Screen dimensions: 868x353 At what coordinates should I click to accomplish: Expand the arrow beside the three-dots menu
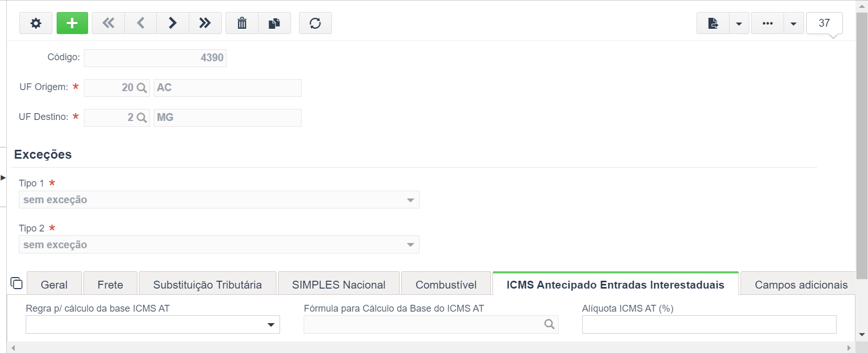(x=794, y=23)
